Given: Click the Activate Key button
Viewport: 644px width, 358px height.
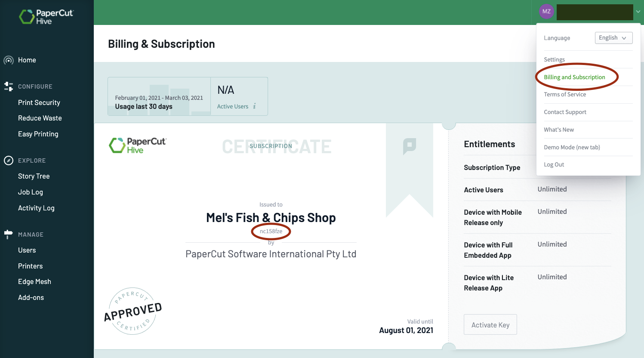Looking at the screenshot, I should coord(490,324).
